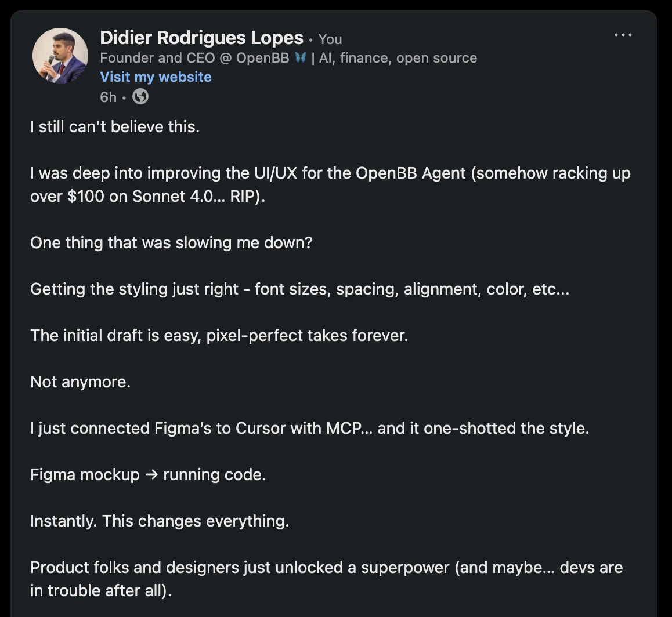Click "Instantly. This changes everything." text
This screenshot has width=672, height=617.
click(160, 521)
